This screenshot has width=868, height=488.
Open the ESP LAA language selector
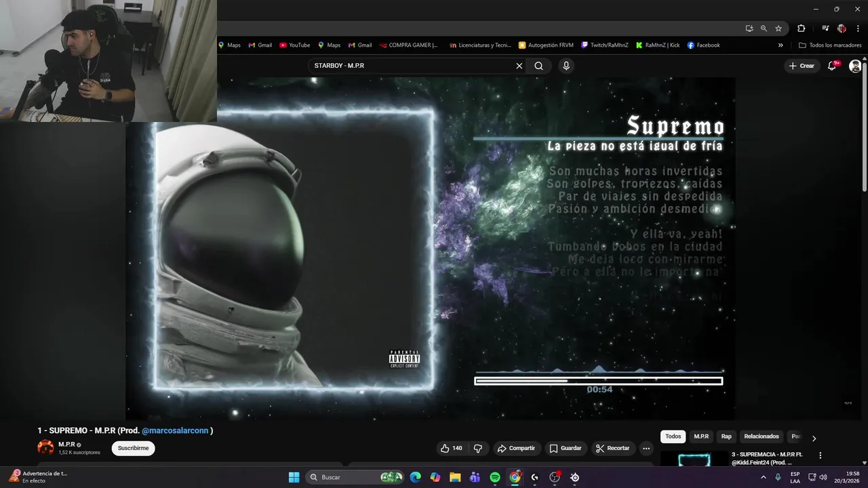pyautogui.click(x=795, y=477)
